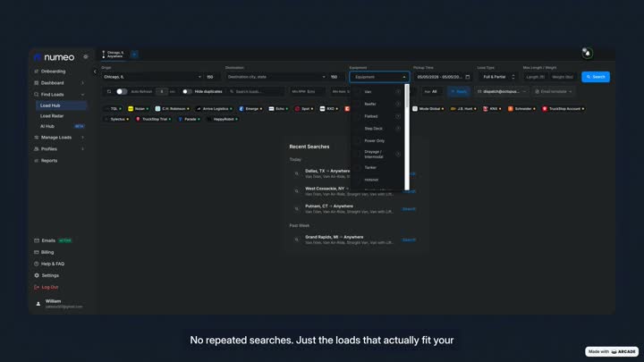Expand Van sub-types arrow
Screen dimensions: 644x362
coord(398,92)
